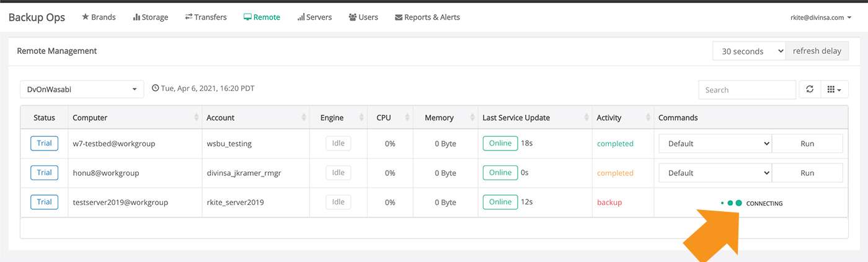Screen dimensions: 868x262
Task: Sort table by Engine column
Action: 339,118
